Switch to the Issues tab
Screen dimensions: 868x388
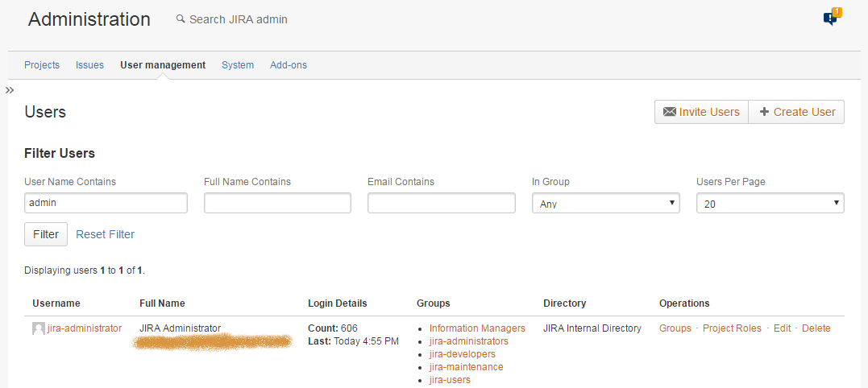89,65
